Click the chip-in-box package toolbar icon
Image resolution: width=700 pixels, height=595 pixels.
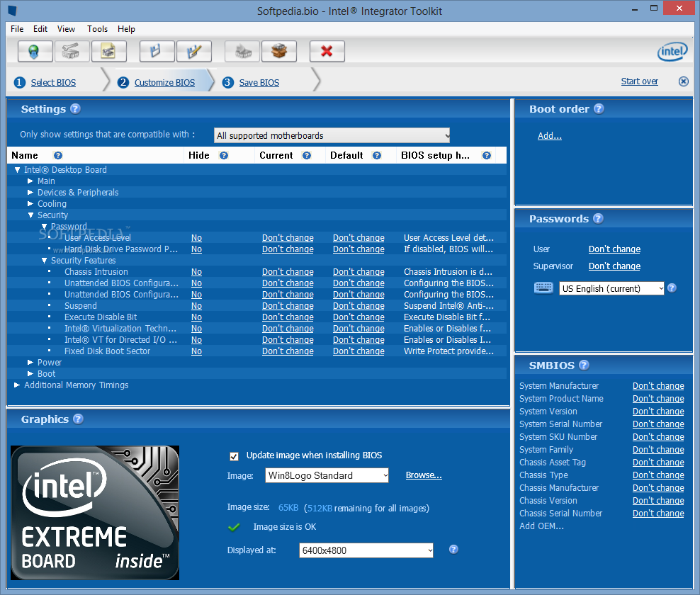click(x=279, y=51)
